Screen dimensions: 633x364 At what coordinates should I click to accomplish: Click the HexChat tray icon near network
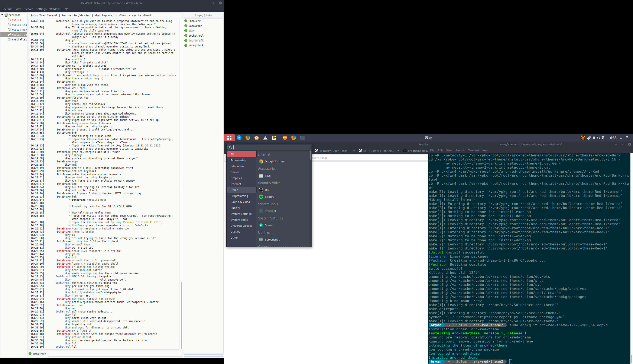[x=583, y=138]
